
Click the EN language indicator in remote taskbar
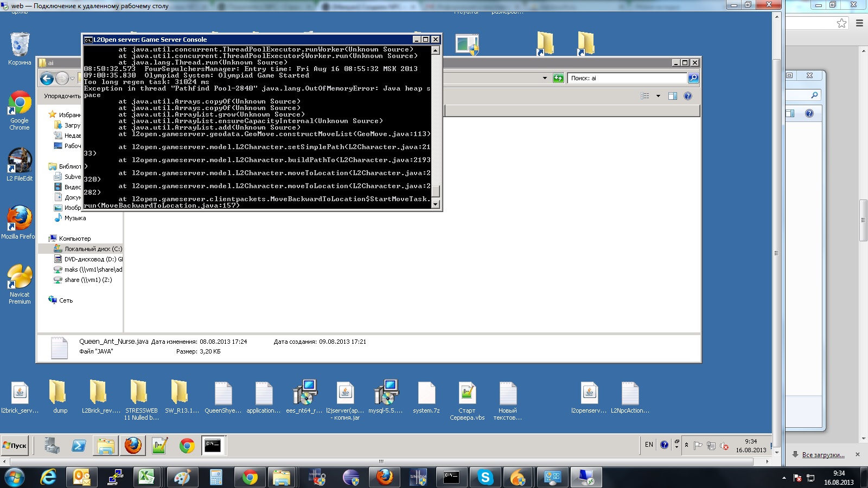(x=649, y=445)
